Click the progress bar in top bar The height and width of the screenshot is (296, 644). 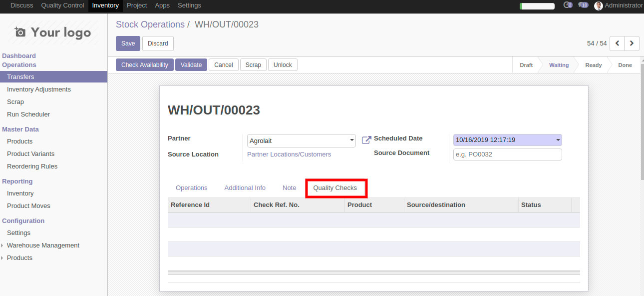[537, 6]
